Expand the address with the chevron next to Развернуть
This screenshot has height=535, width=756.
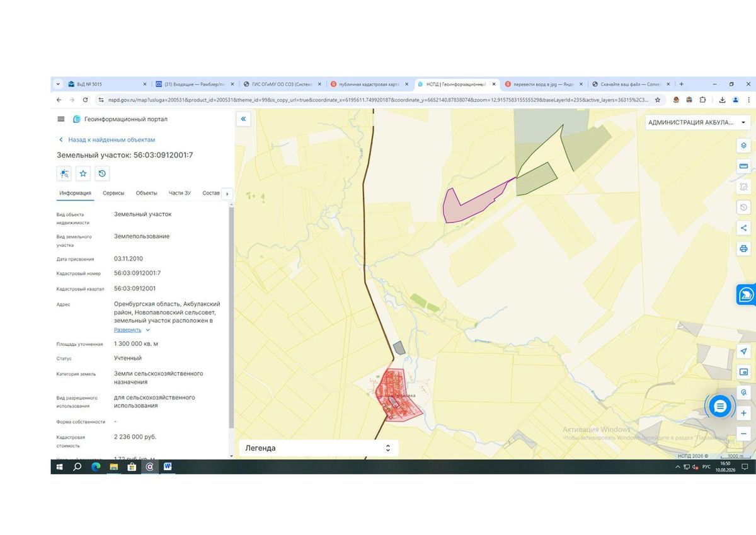(148, 330)
